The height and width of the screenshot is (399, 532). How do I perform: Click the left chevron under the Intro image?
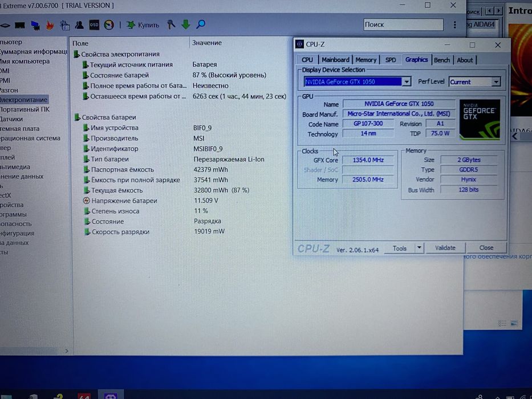(x=515, y=136)
